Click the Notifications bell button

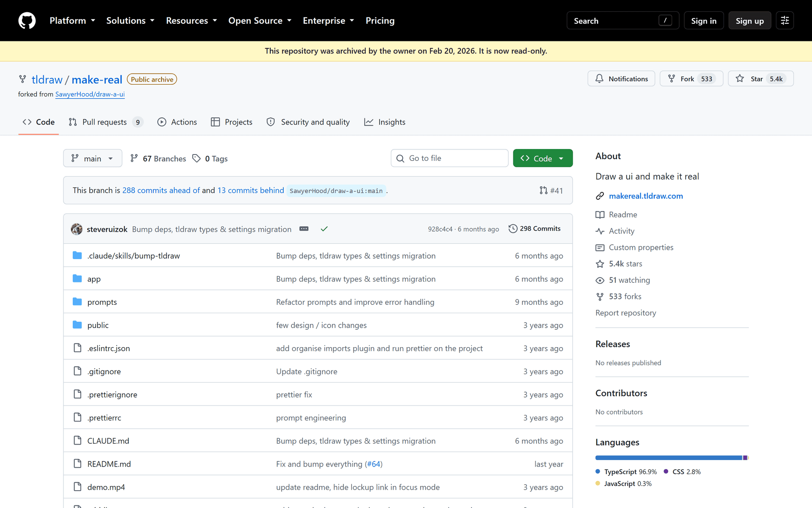tap(621, 79)
